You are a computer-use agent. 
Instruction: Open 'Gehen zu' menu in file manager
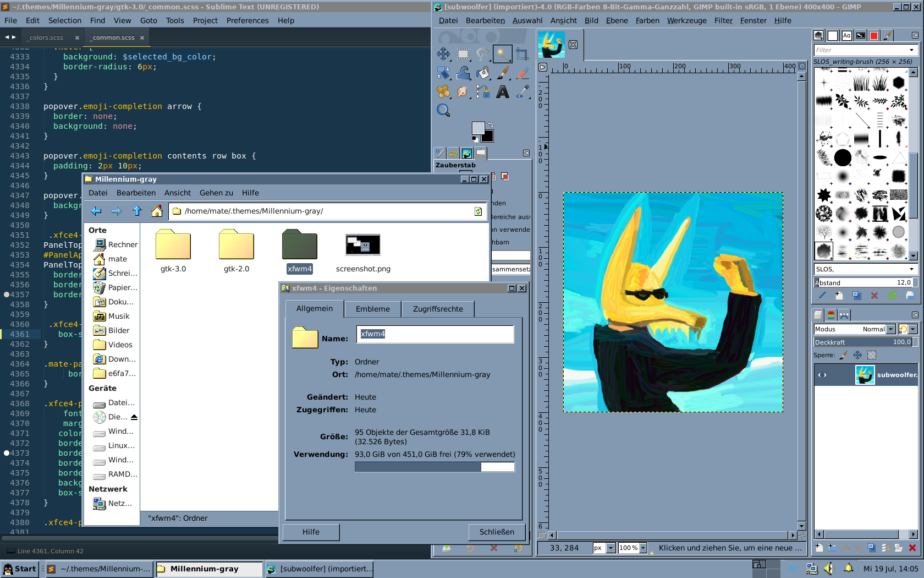coord(216,193)
